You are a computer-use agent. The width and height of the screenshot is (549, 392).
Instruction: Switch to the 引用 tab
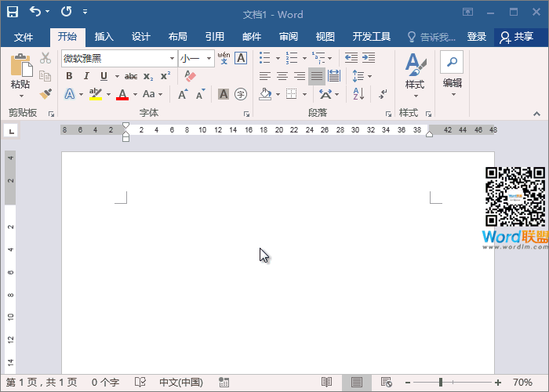click(x=214, y=36)
